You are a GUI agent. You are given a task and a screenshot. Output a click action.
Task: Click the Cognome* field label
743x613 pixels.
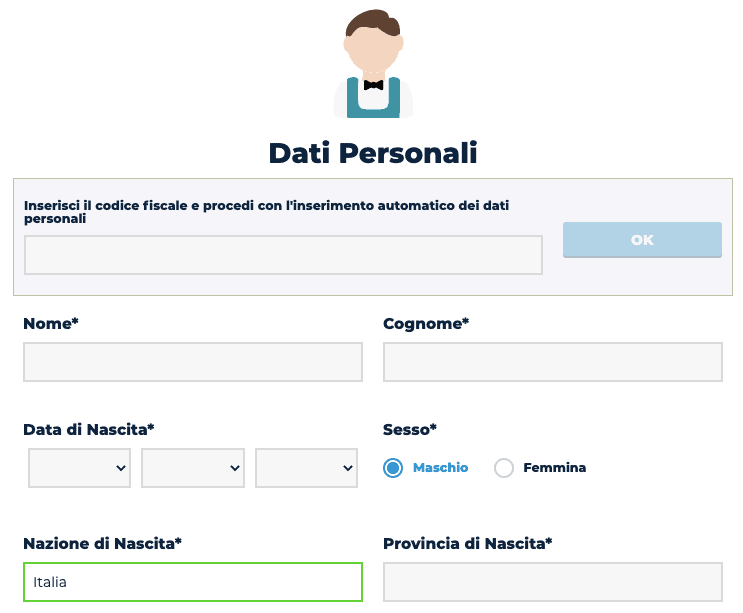point(426,324)
